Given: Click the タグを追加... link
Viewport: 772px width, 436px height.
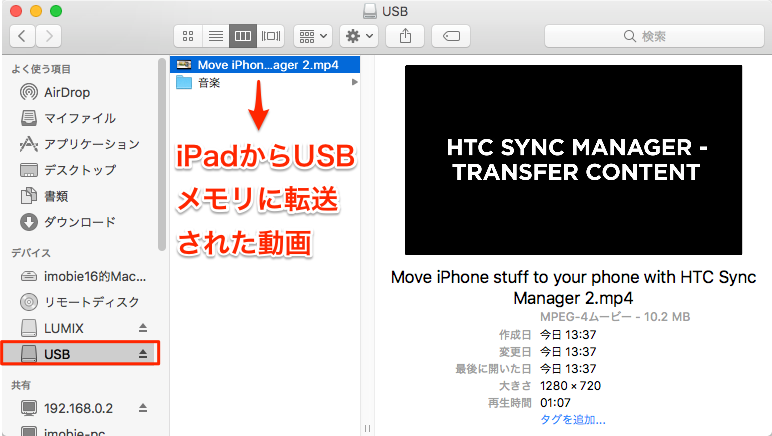Looking at the screenshot, I should pyautogui.click(x=573, y=420).
